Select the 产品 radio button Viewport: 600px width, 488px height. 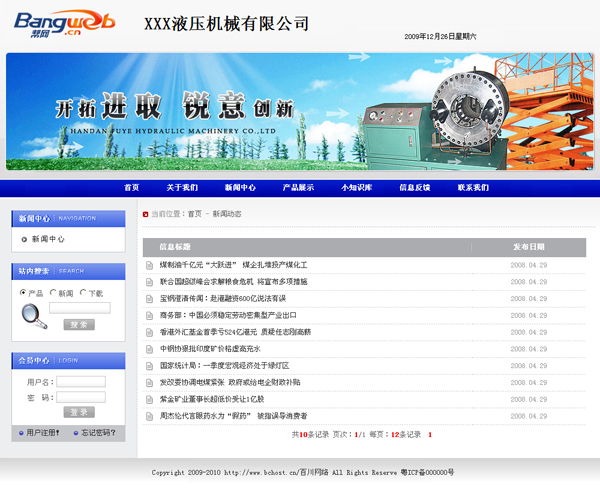[x=23, y=293]
